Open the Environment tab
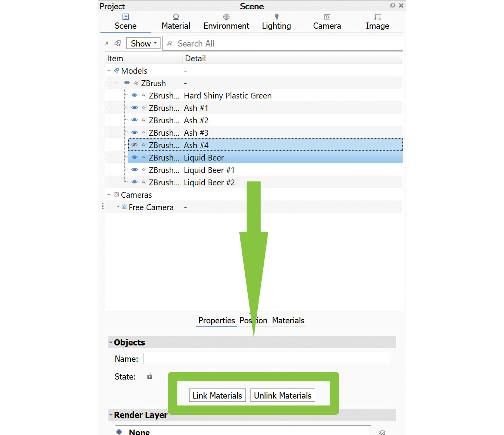 [226, 22]
